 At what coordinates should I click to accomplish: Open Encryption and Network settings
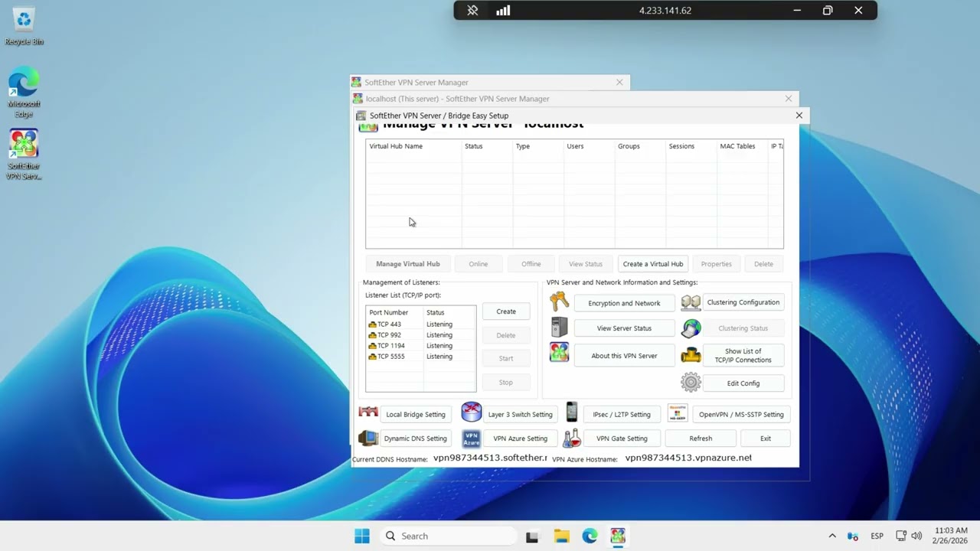coord(624,303)
